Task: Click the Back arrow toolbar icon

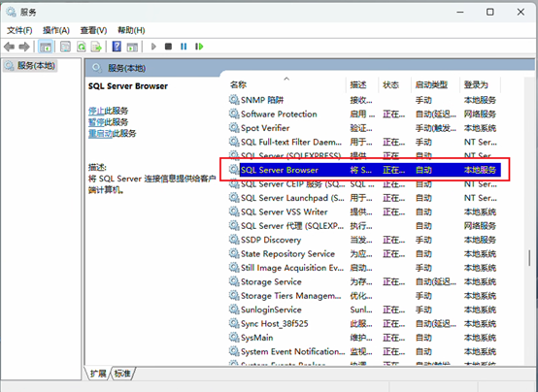Action: click(9, 47)
